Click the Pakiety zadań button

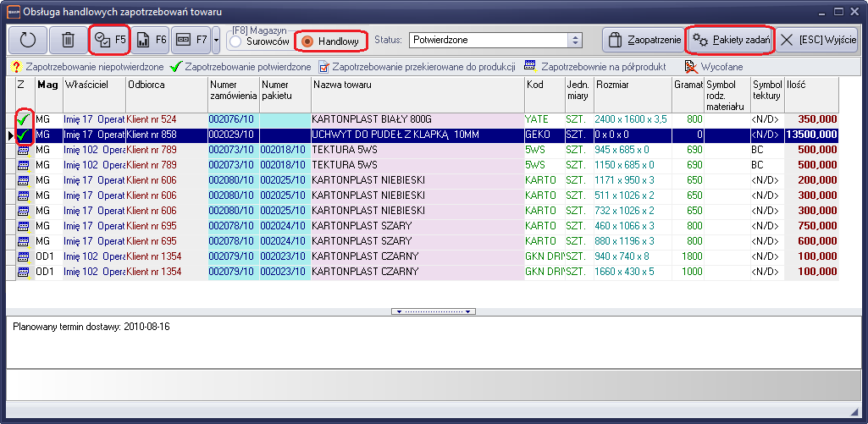[x=731, y=40]
